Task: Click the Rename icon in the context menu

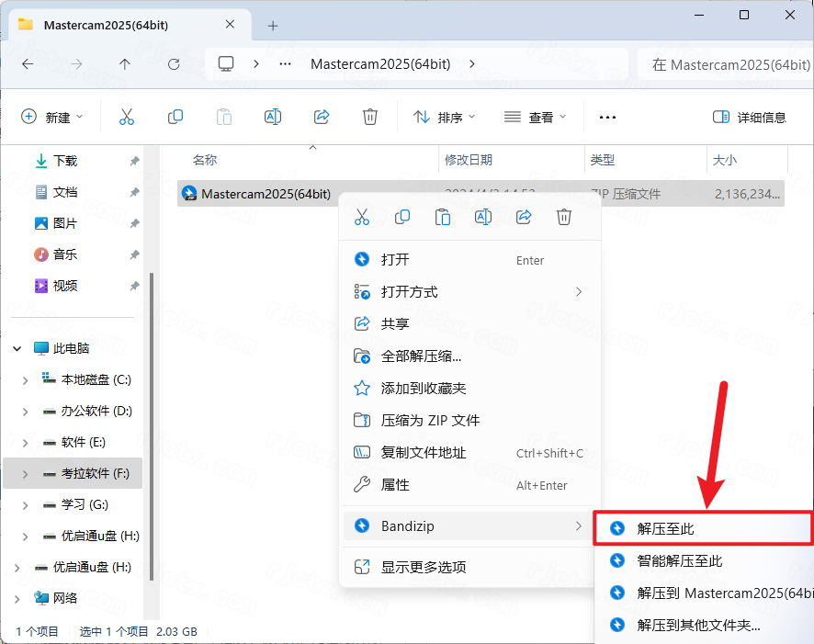Action: click(482, 217)
